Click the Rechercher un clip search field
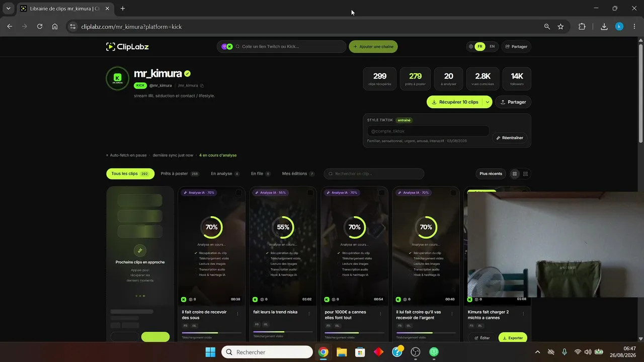The height and width of the screenshot is (362, 644). [x=374, y=174]
